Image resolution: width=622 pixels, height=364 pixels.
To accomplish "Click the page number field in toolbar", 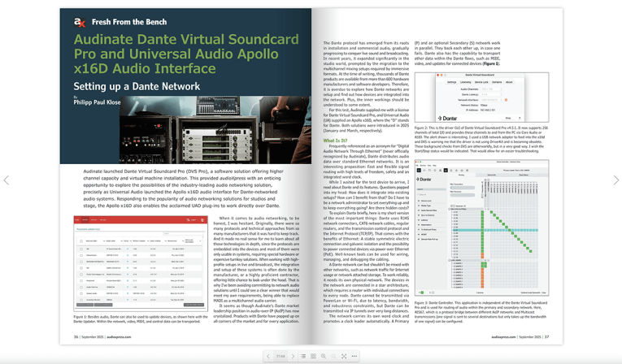I will coord(281,356).
